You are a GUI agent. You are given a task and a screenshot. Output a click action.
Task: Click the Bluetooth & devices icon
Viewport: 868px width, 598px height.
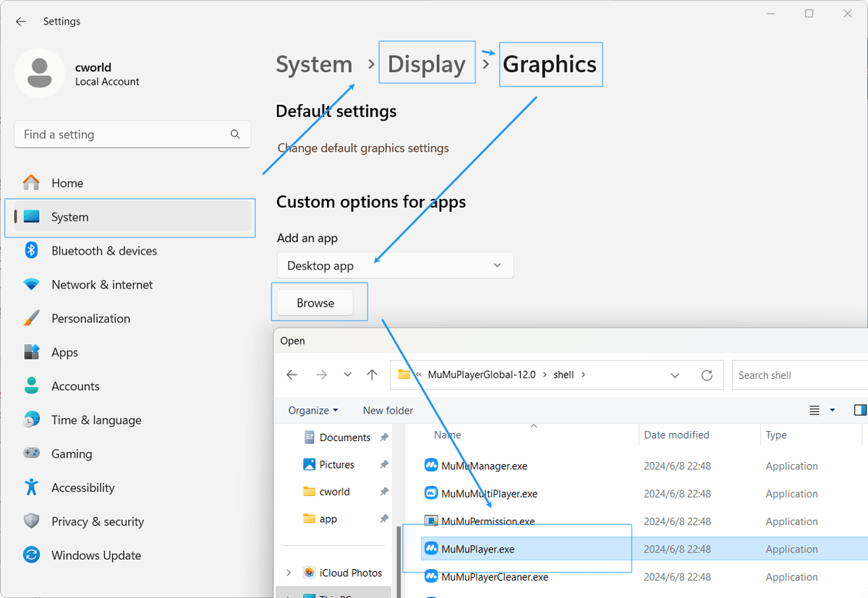click(x=32, y=250)
